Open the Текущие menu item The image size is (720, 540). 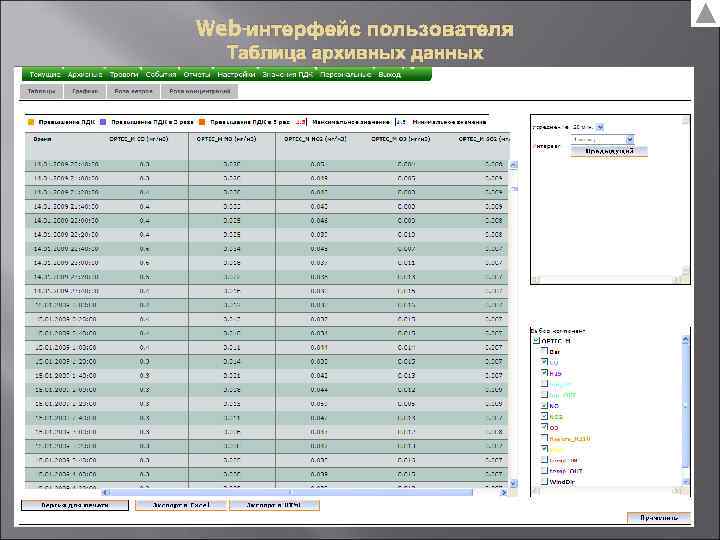[45, 74]
